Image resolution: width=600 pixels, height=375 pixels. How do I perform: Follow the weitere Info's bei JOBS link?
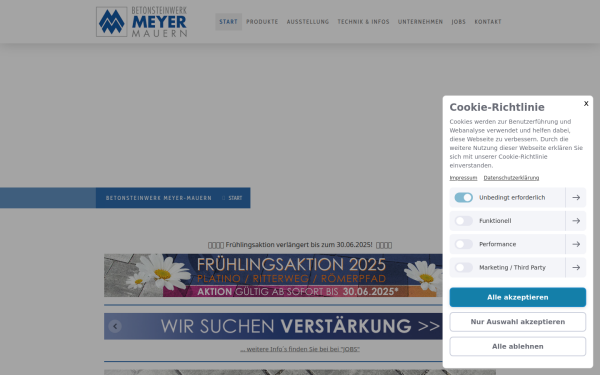pos(300,349)
